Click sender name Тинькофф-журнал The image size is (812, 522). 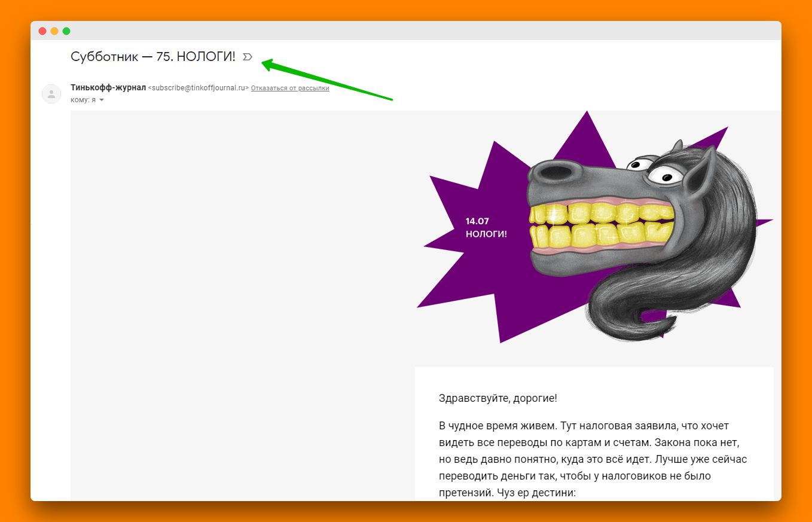pyautogui.click(x=108, y=87)
